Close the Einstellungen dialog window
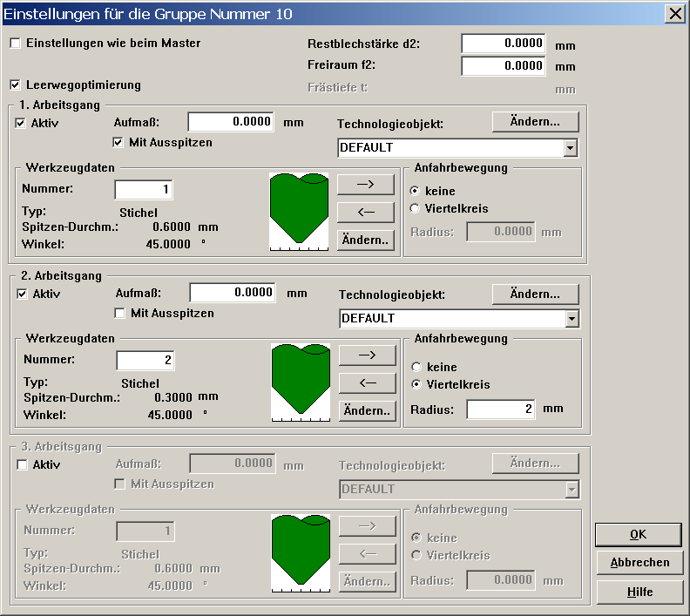The height and width of the screenshot is (616, 690). (673, 13)
